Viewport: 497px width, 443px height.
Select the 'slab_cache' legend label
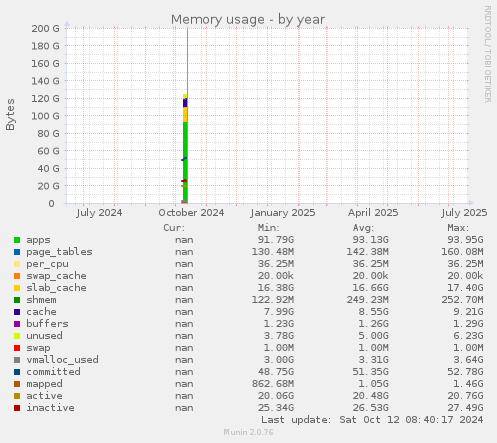tap(56, 288)
